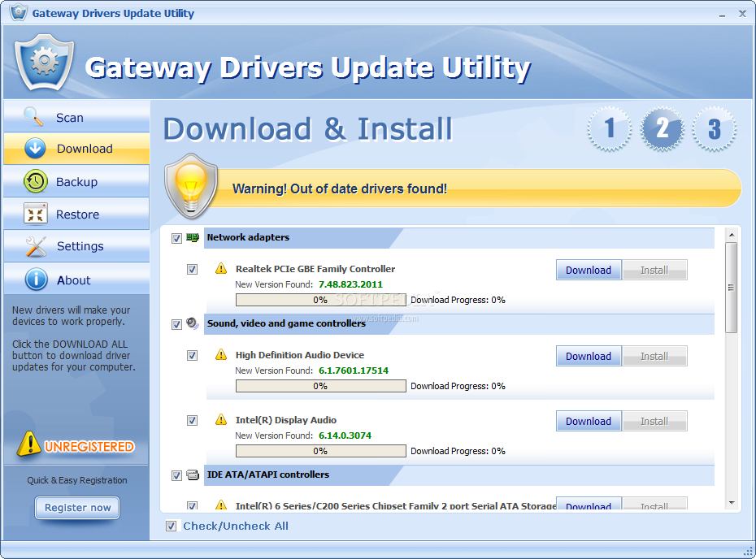
Task: Open the Backup section
Action: [x=76, y=181]
